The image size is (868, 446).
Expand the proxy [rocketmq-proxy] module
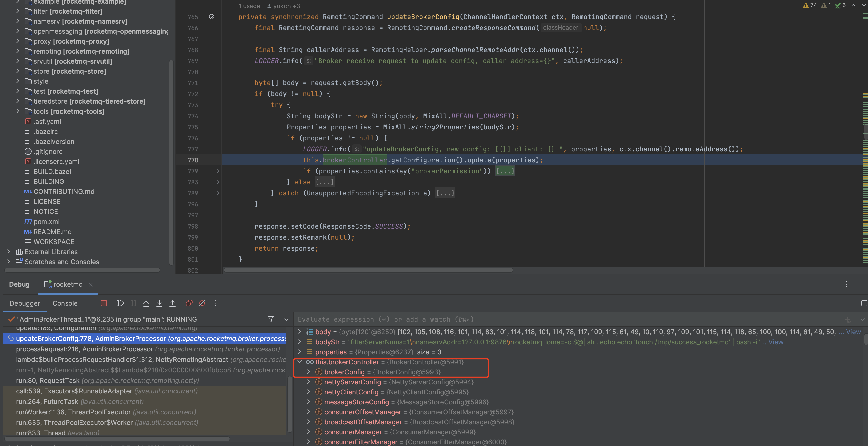tap(18, 41)
